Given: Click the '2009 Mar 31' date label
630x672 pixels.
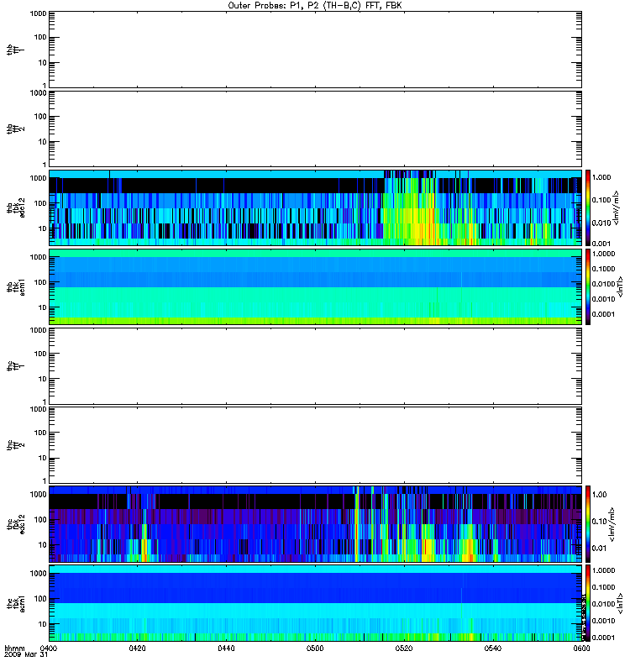Looking at the screenshot, I should (x=26, y=654).
